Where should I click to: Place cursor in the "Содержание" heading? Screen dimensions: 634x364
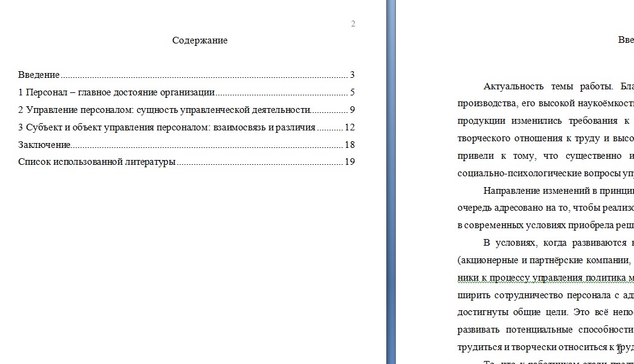pos(199,40)
